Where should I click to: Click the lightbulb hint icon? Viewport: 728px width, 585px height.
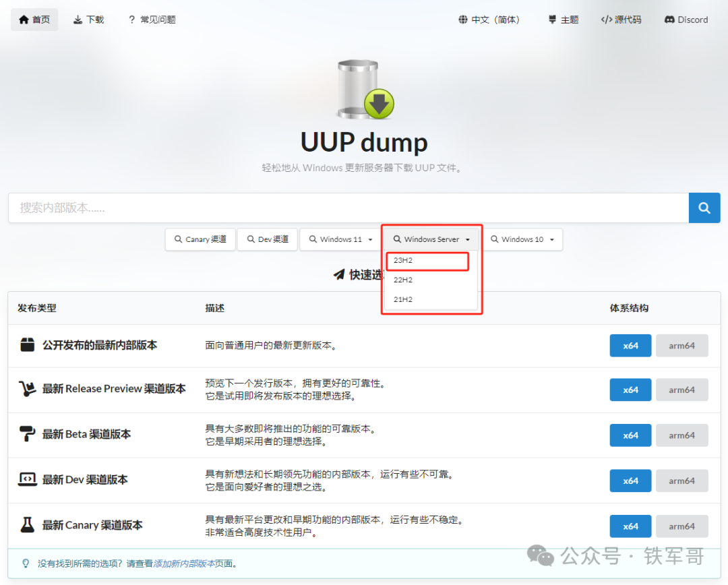(26, 563)
